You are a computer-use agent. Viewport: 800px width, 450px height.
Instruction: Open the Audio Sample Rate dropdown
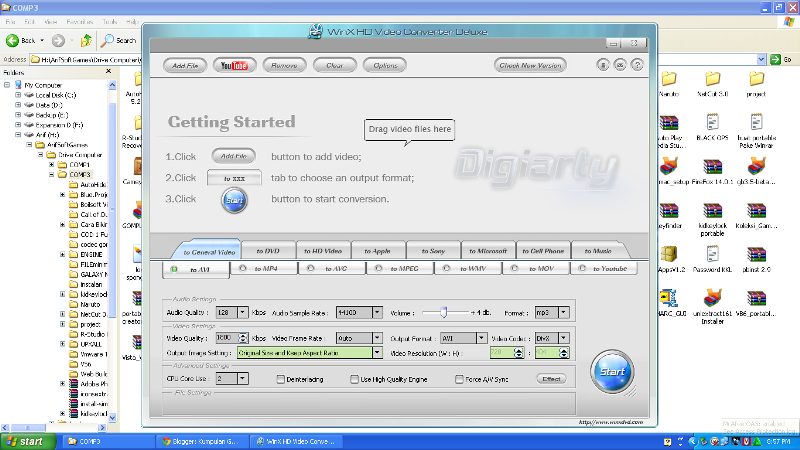(377, 312)
